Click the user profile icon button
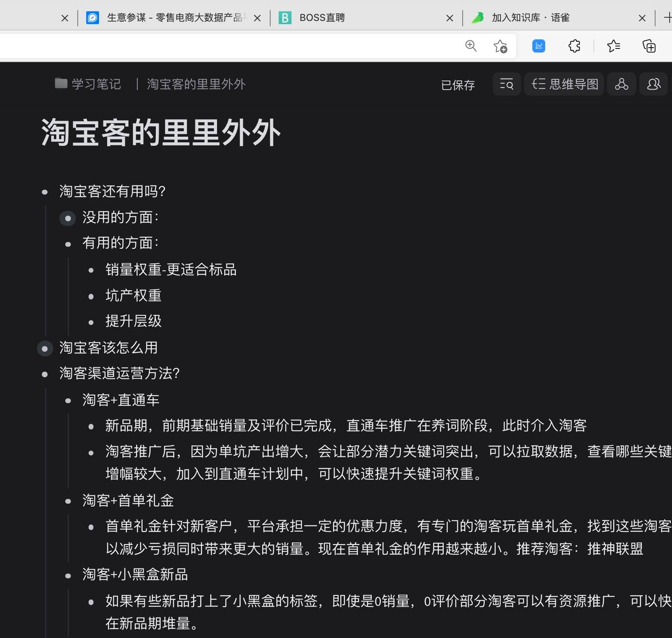The image size is (672, 638). [653, 84]
